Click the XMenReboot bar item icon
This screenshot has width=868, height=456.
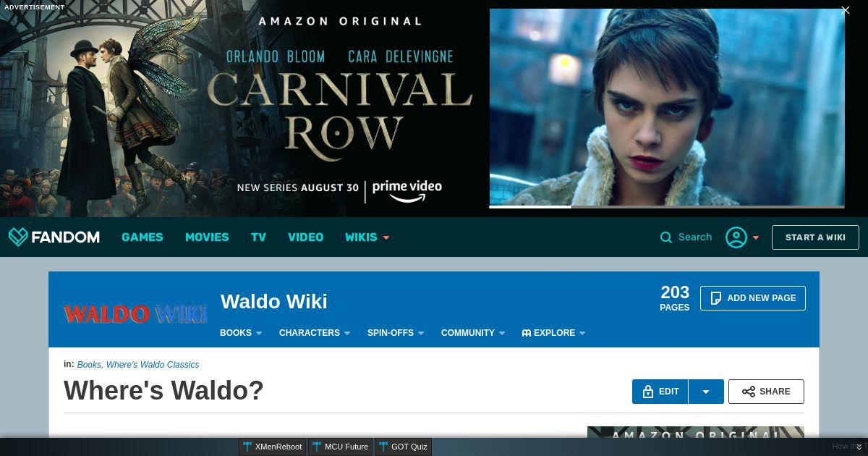coord(247,447)
